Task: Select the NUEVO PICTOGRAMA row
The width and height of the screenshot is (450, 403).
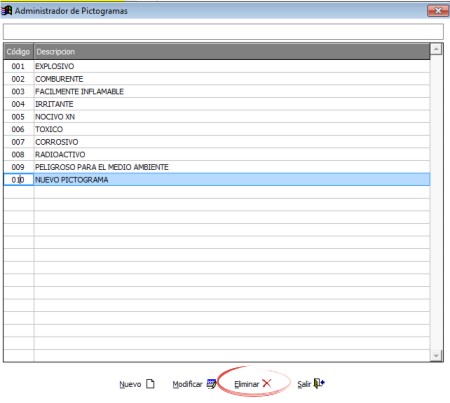Action: tap(217, 180)
